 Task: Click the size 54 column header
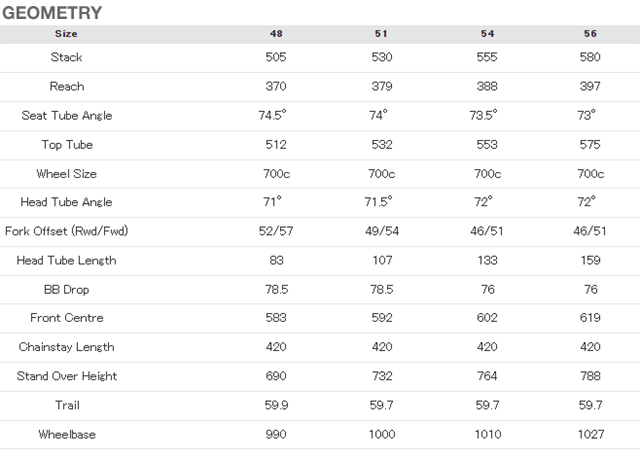point(487,34)
